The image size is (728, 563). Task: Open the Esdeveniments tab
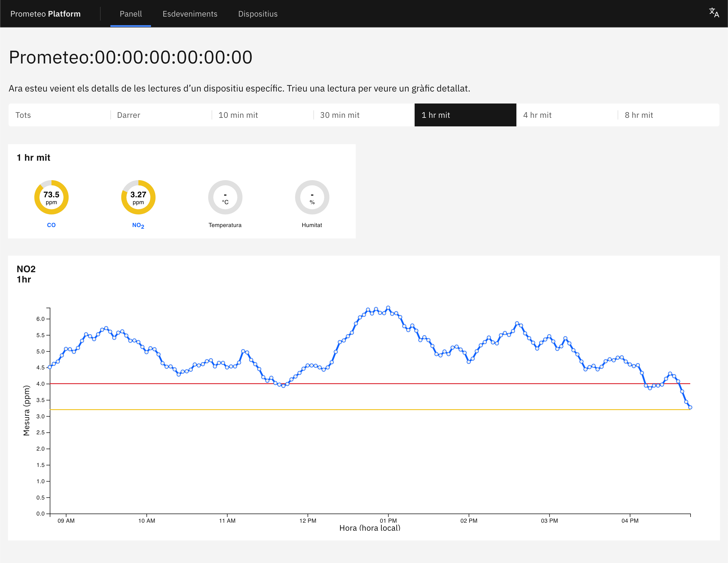[x=190, y=14]
